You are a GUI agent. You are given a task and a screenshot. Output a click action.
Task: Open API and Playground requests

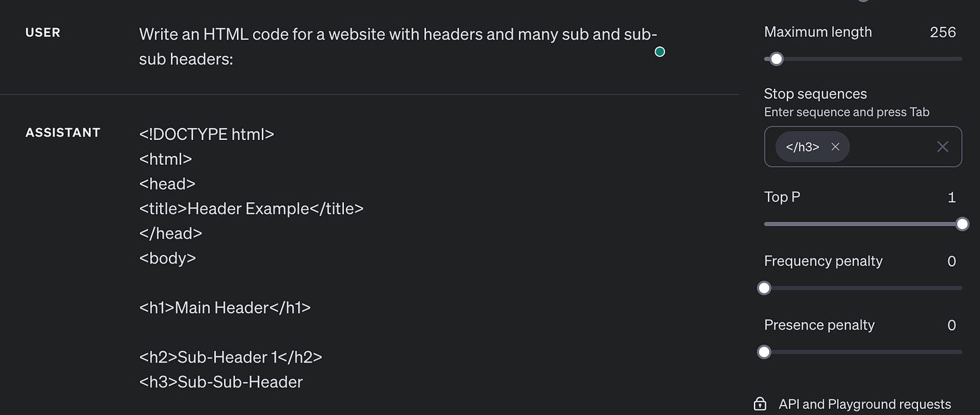864,404
